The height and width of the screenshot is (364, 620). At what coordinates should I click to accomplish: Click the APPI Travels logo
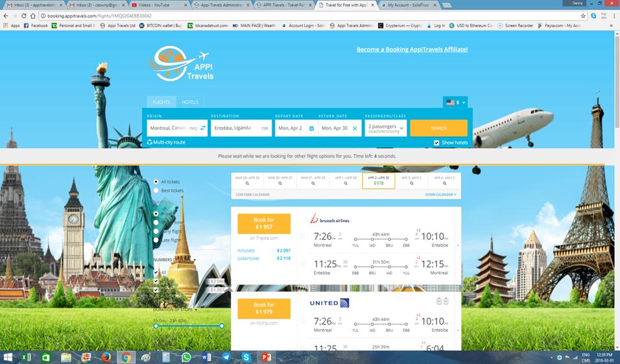pos(182,63)
